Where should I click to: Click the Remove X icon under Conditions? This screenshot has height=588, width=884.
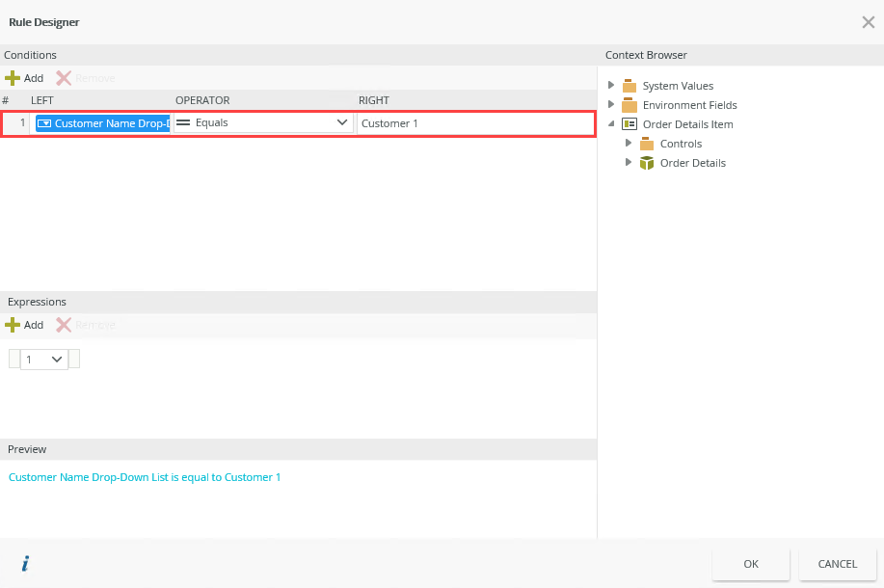(x=64, y=78)
